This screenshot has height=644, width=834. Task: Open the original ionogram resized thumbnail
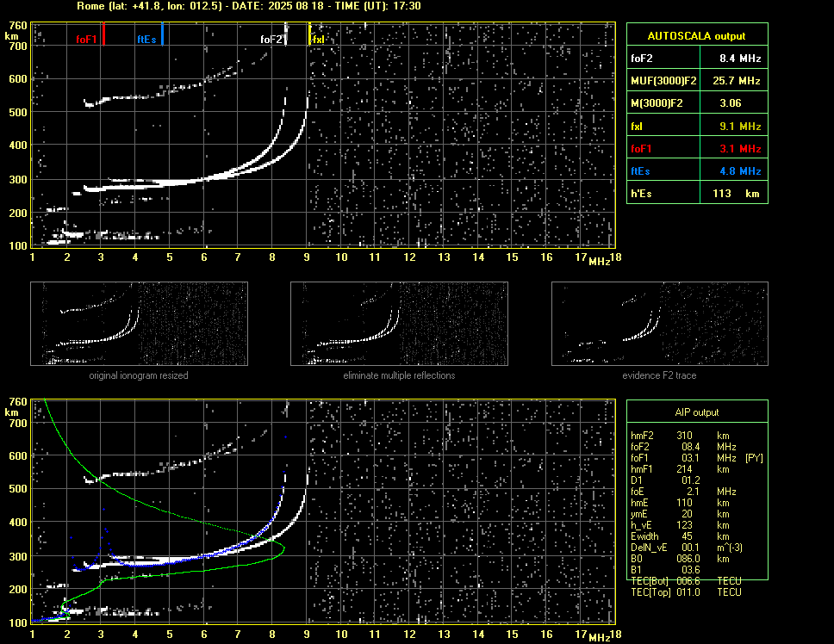(139, 324)
